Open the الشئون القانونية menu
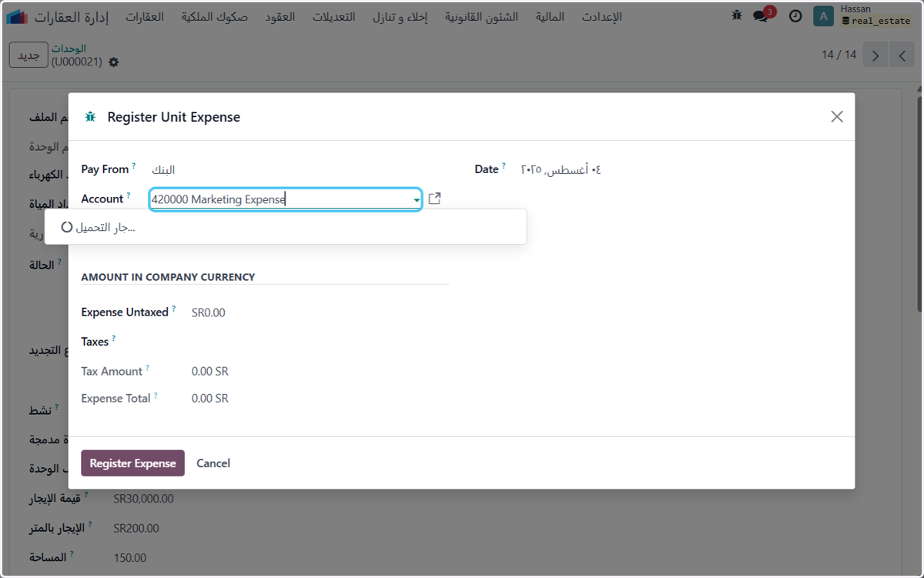 click(x=481, y=16)
